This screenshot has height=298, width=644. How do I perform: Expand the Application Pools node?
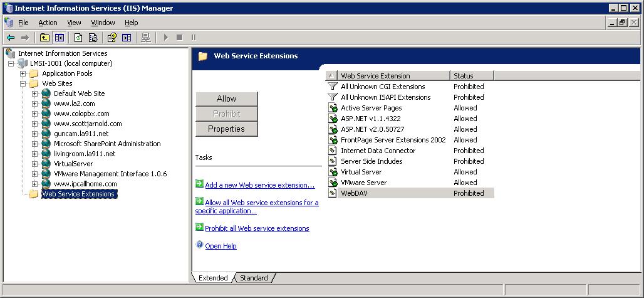(23, 73)
